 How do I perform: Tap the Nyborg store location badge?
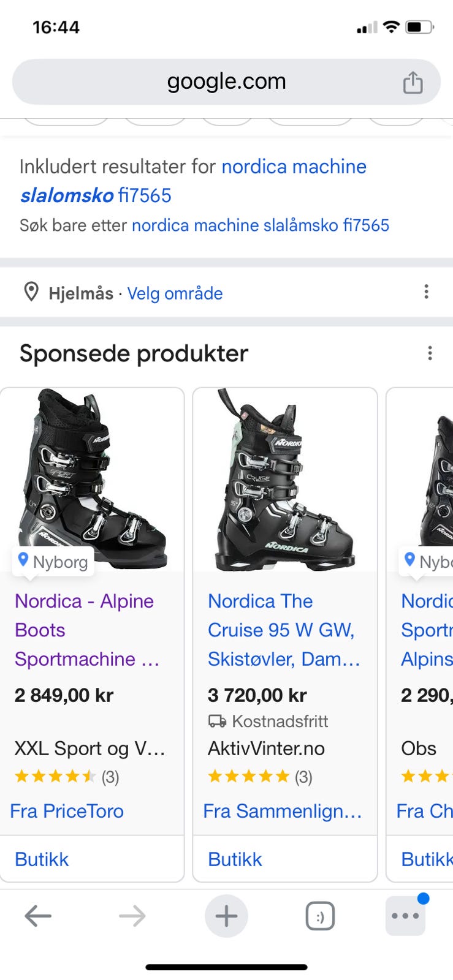click(x=53, y=562)
